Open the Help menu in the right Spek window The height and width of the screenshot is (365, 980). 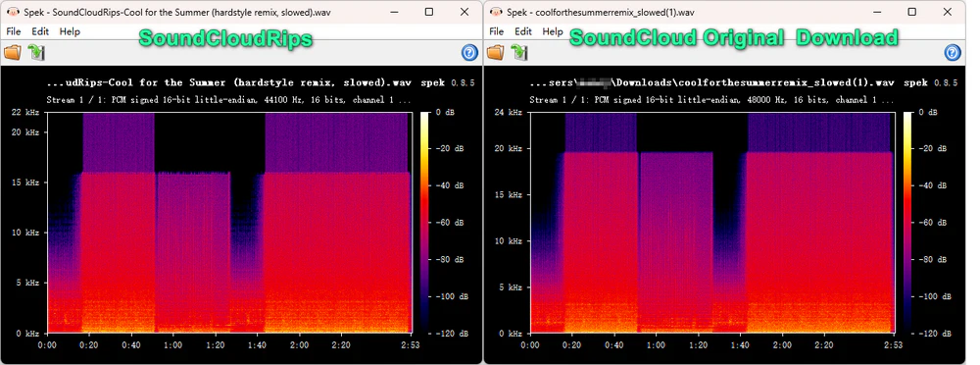pyautogui.click(x=553, y=31)
